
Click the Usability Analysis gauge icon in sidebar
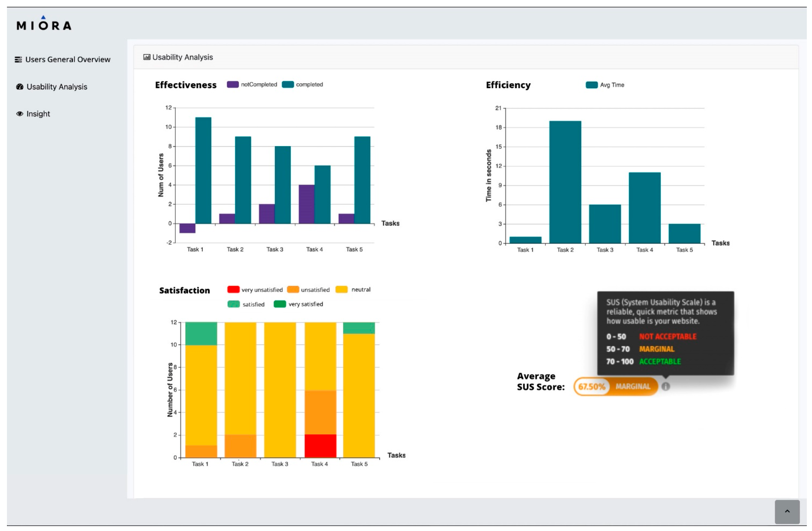(20, 87)
